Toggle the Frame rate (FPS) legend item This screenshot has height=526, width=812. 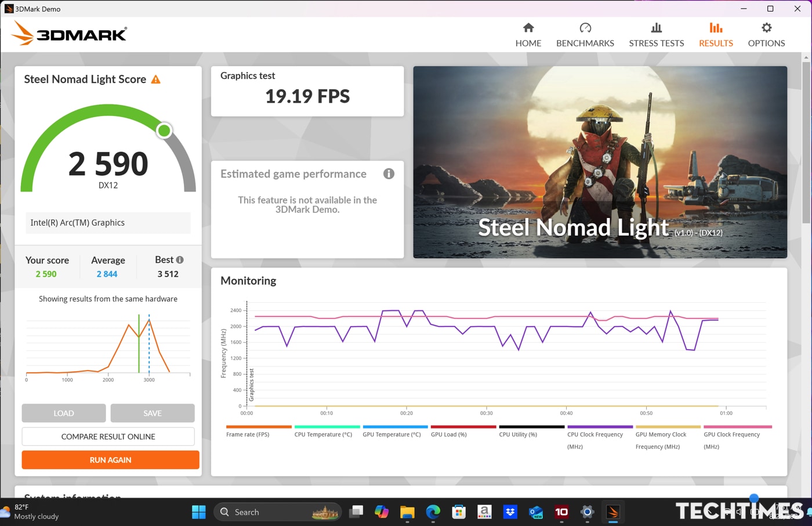(x=258, y=431)
